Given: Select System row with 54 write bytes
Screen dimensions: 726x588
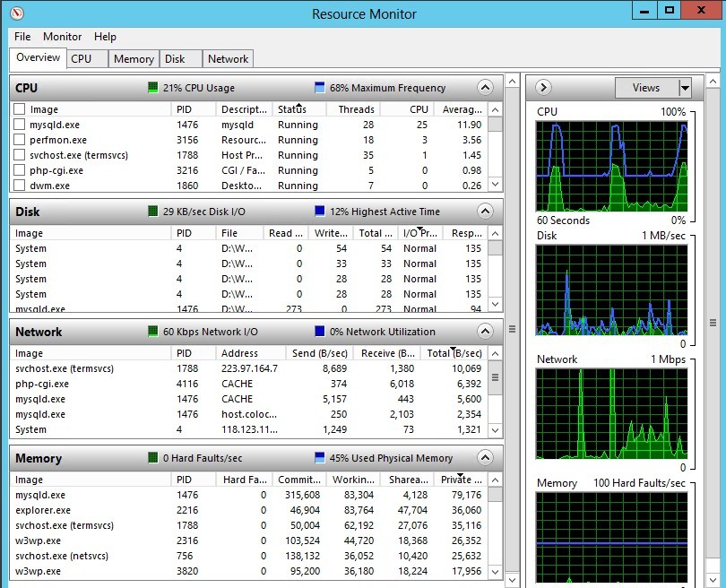Looking at the screenshot, I should click(x=249, y=248).
